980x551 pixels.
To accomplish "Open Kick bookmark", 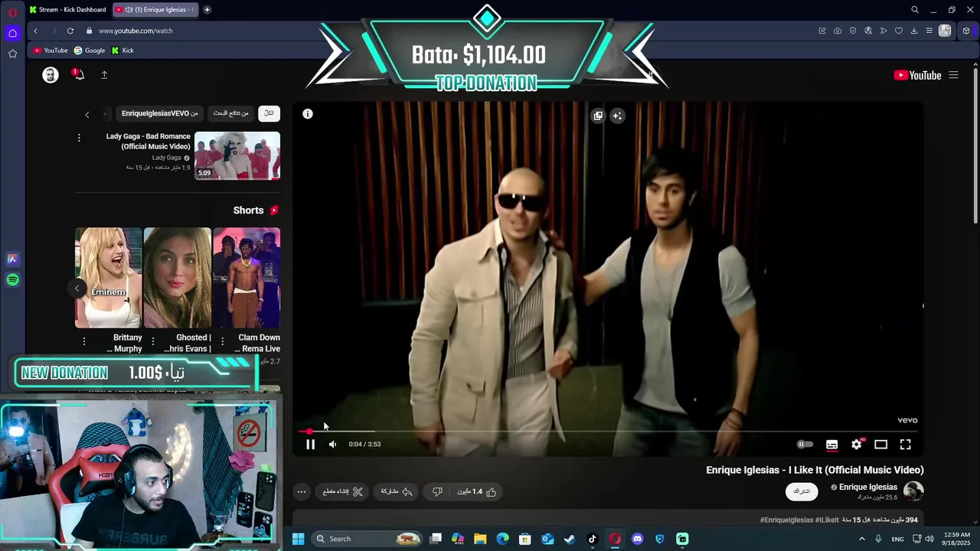I will [122, 51].
